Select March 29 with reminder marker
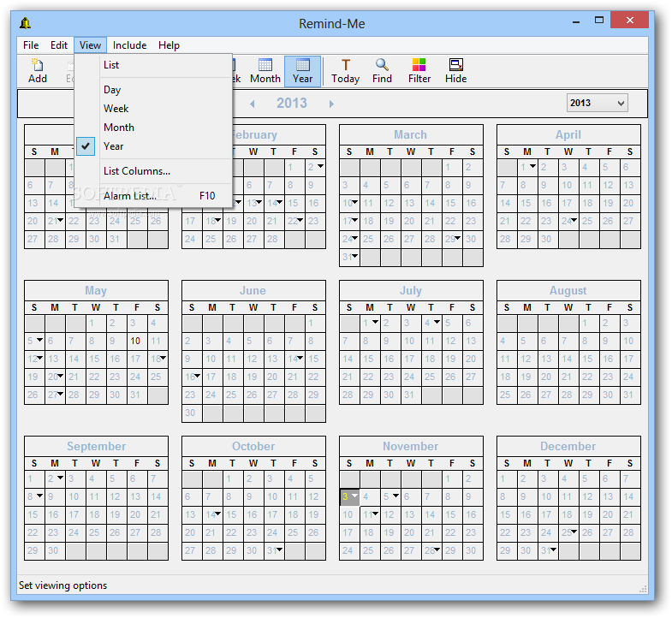672x618 pixels. [451, 239]
